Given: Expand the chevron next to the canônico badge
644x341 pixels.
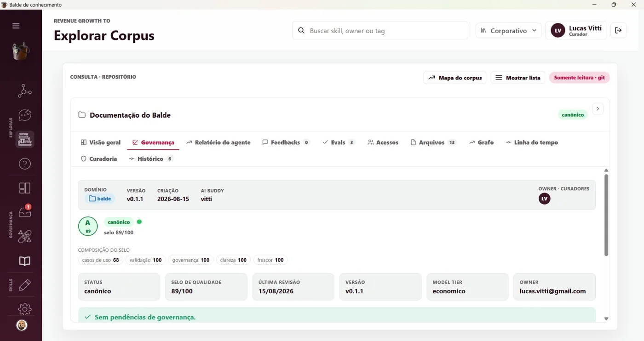Looking at the screenshot, I should point(598,109).
